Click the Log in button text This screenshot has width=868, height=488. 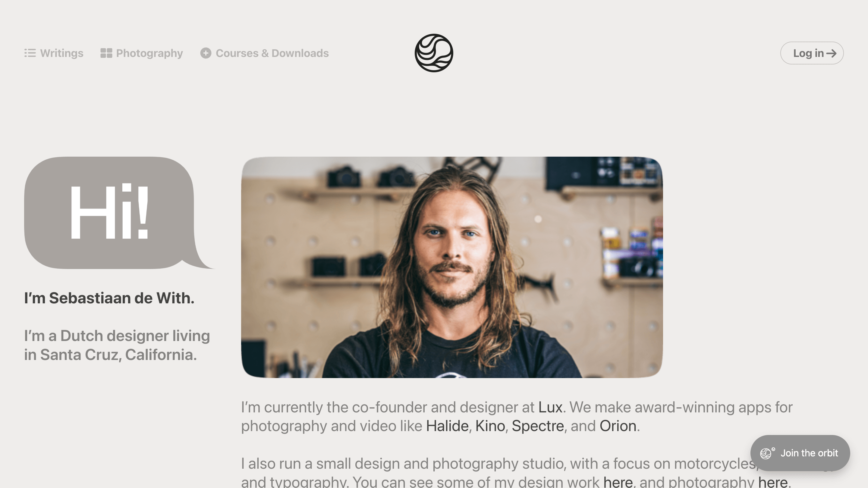(808, 53)
